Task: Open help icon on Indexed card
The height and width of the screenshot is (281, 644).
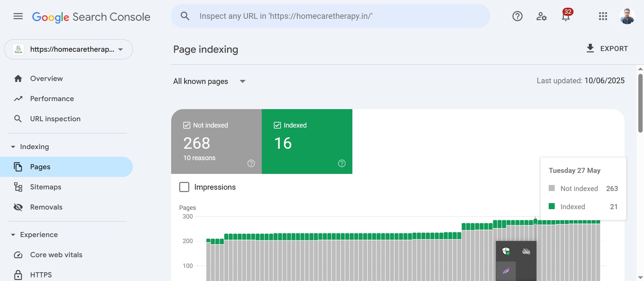Action: [342, 163]
